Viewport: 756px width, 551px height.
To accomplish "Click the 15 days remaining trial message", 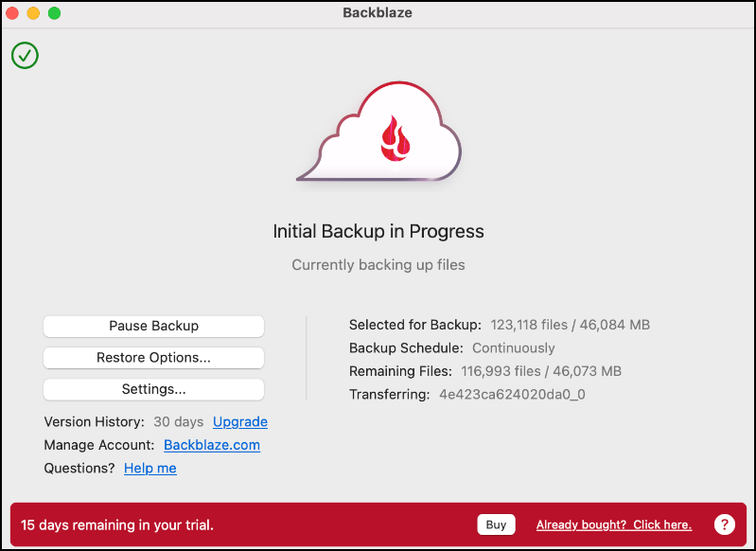I will point(117,524).
